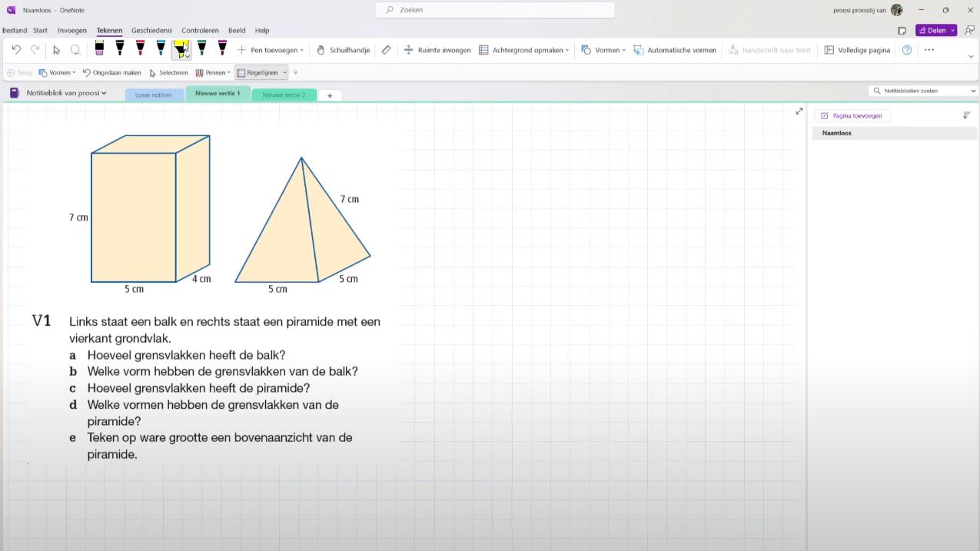The height and width of the screenshot is (551, 980).
Task: Switch to the Start tab
Action: point(41,31)
